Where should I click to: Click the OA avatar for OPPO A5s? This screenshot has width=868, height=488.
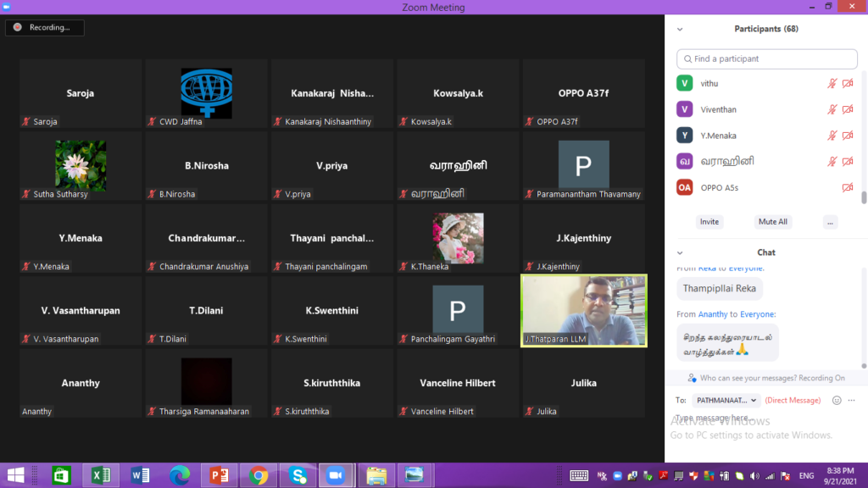point(685,187)
